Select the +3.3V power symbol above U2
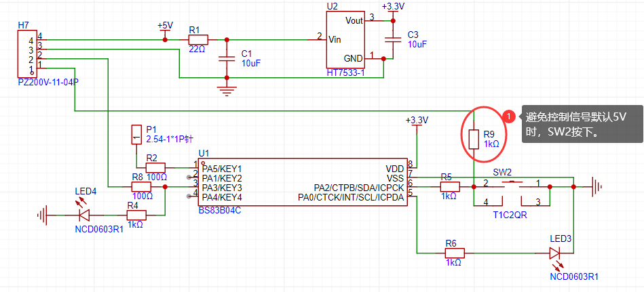Image resolution: width=644 pixels, height=292 pixels. tap(392, 9)
